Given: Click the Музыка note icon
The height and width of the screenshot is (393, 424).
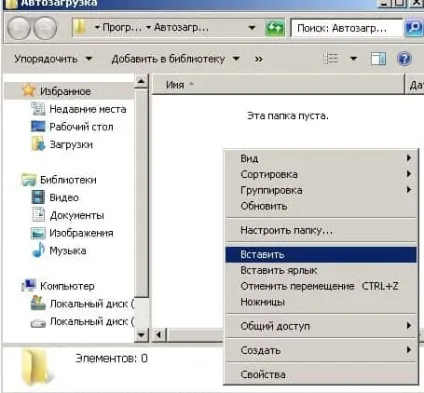Looking at the screenshot, I should [38, 250].
